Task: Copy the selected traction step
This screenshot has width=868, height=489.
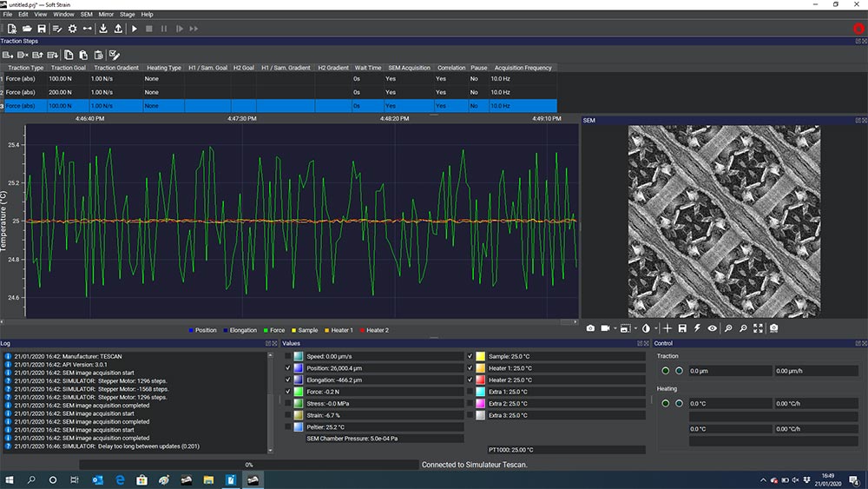Action: tap(69, 55)
